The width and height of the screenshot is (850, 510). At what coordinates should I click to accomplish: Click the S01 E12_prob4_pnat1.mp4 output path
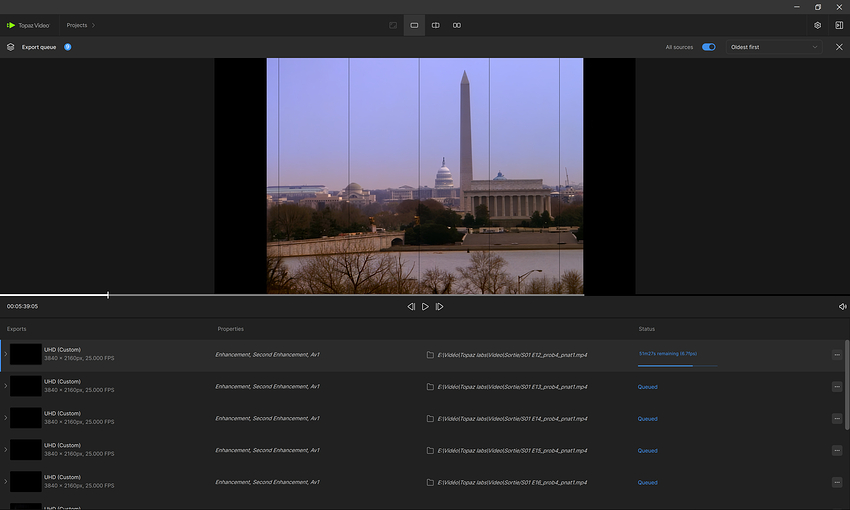point(512,355)
